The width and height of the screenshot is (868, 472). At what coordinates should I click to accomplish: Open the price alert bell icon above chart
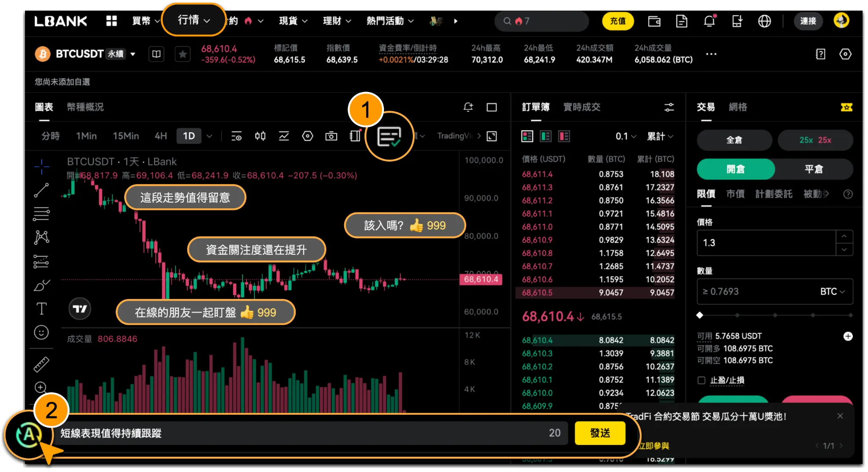pyautogui.click(x=468, y=107)
